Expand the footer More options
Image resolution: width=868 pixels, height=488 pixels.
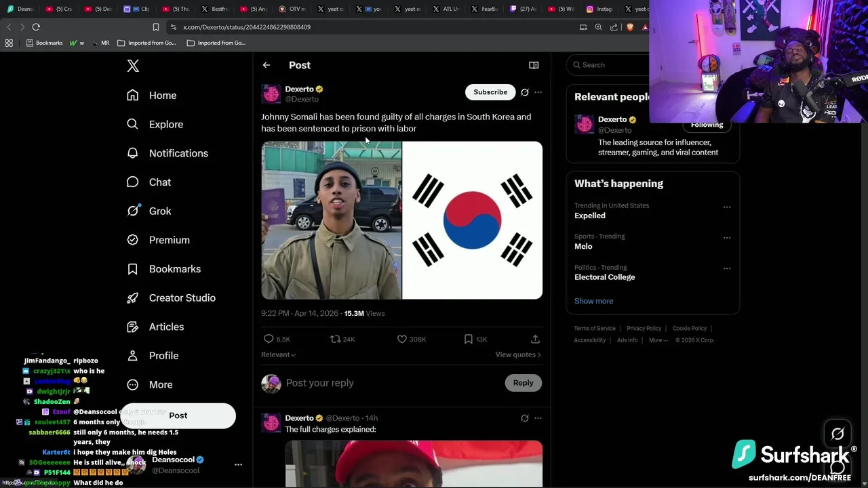(658, 340)
